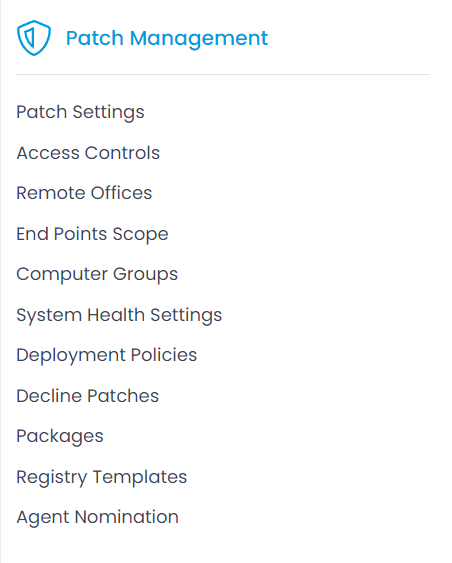Open Registry Templates
The image size is (452, 563).
[x=102, y=478]
